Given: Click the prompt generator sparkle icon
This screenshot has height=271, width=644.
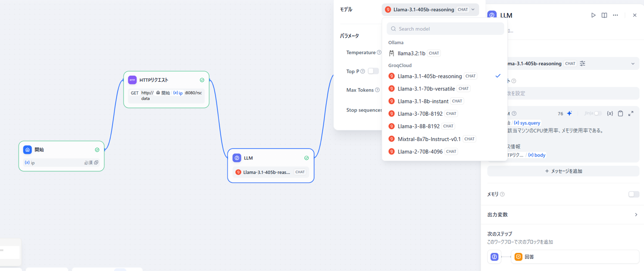Looking at the screenshot, I should point(569,113).
